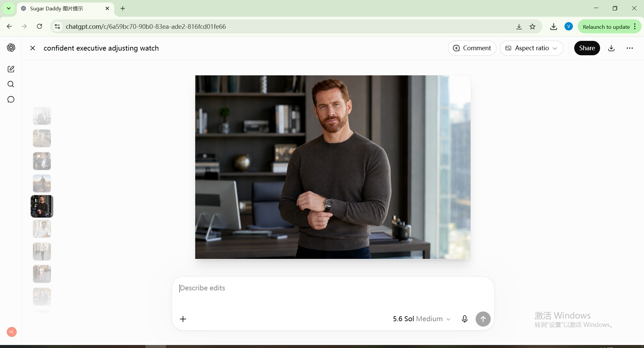Click the install app icon in address bar
The width and height of the screenshot is (644, 348).
[x=519, y=27]
